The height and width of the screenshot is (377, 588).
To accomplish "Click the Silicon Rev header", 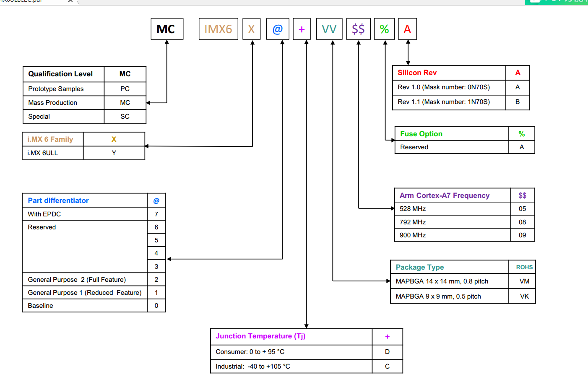I will tap(417, 73).
